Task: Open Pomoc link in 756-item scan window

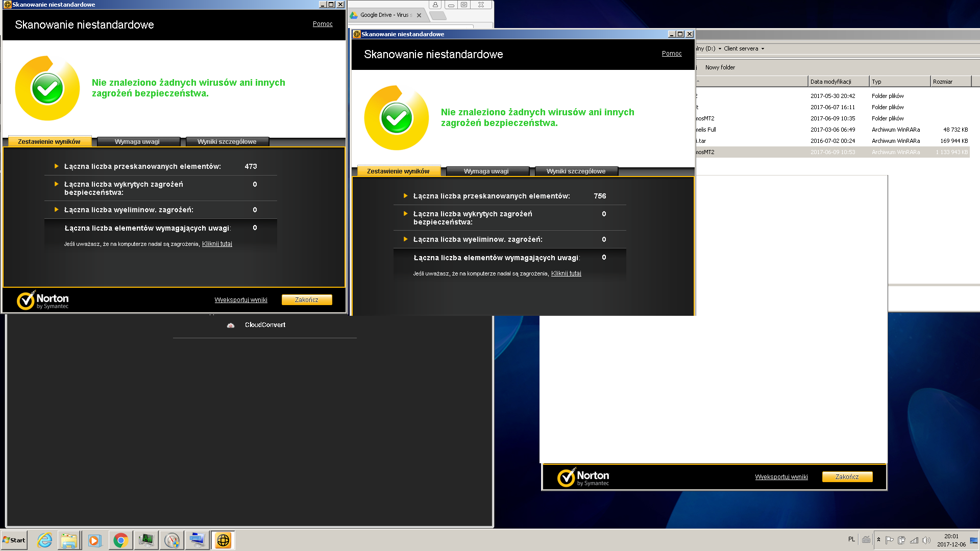Action: [672, 54]
